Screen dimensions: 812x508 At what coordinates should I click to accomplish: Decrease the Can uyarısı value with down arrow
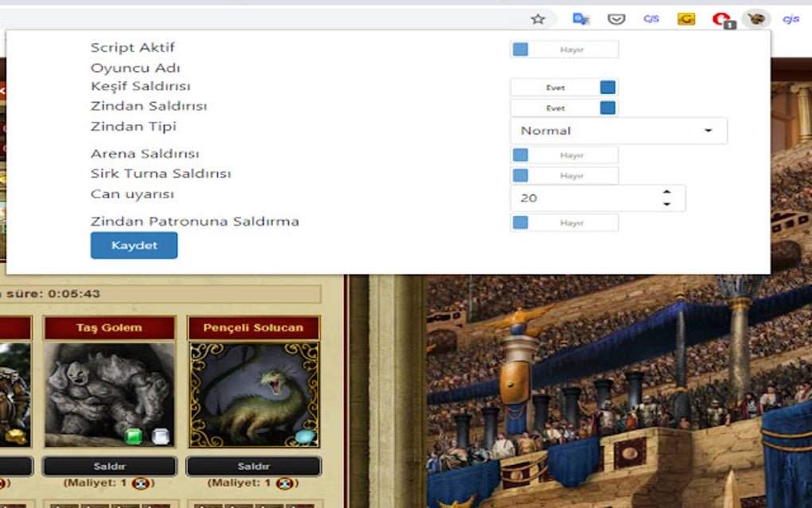[x=667, y=204]
